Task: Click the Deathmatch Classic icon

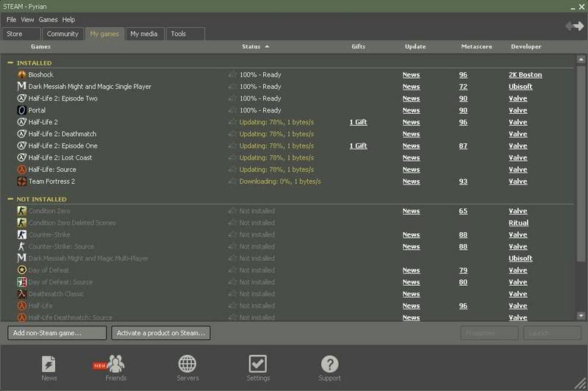Action: pyautogui.click(x=22, y=294)
